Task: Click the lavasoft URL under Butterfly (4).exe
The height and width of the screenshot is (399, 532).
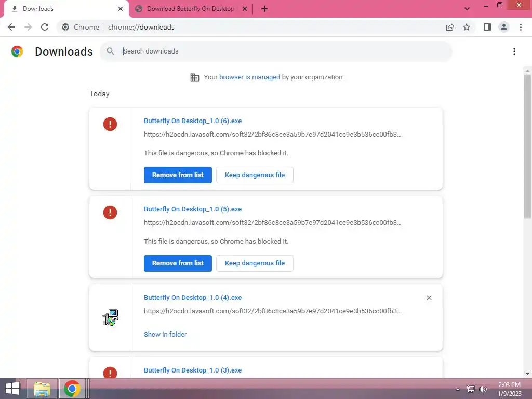Action: pos(272,311)
